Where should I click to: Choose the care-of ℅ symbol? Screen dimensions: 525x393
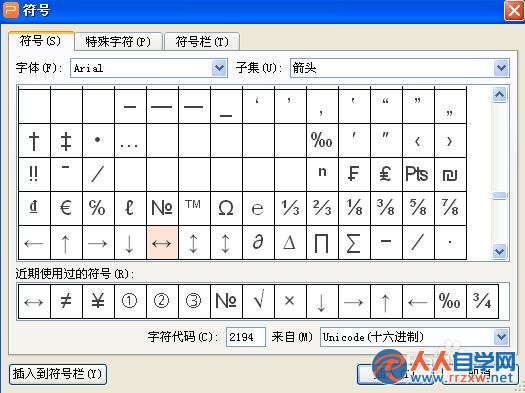pyautogui.click(x=98, y=208)
